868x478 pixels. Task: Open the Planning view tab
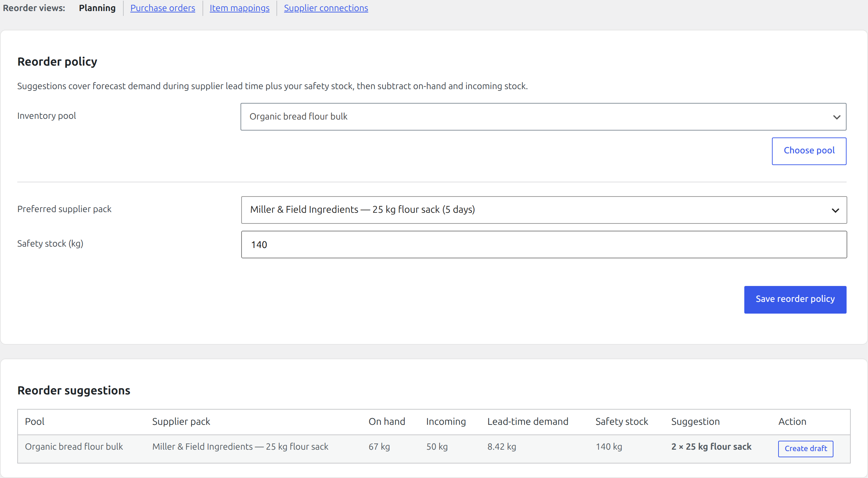pos(97,8)
